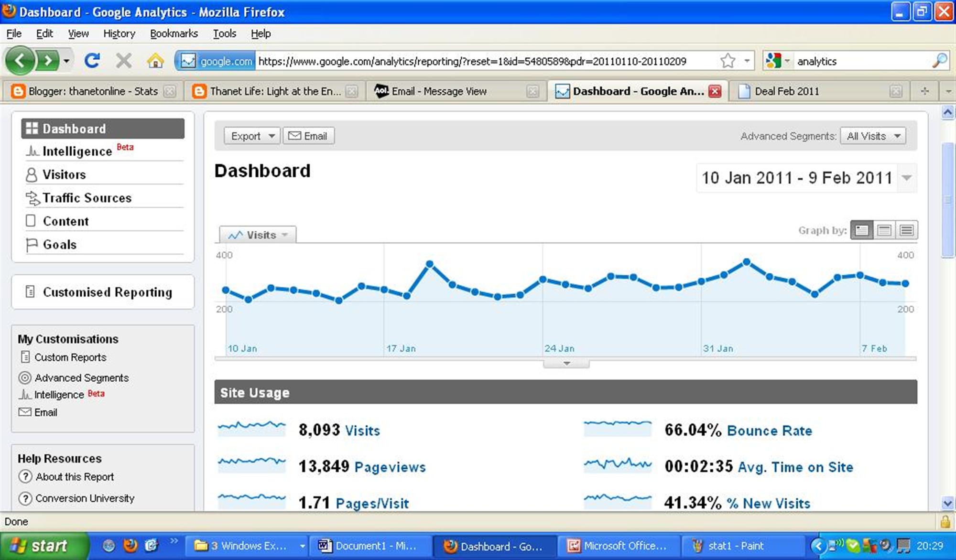Click the Bounce Rate sparkline thumbnail

click(x=618, y=428)
